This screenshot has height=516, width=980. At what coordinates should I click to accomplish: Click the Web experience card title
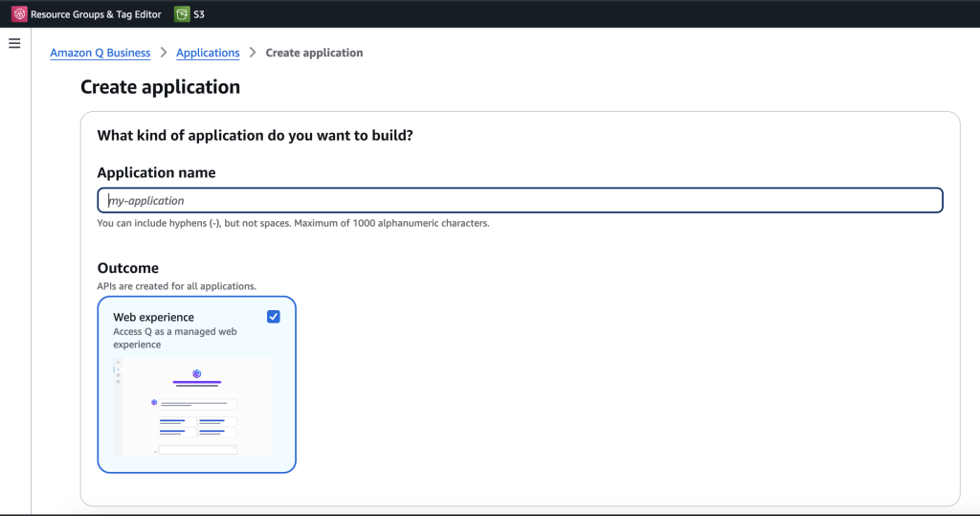pos(154,317)
